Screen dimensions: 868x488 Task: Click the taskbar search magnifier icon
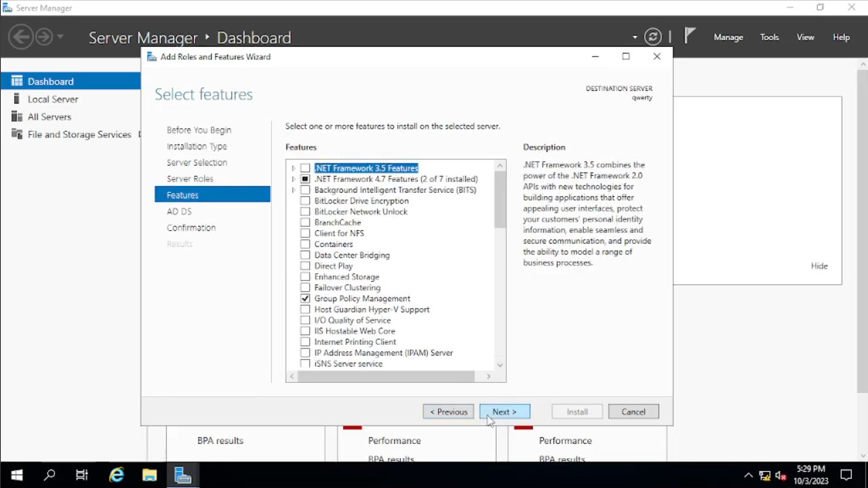(50, 475)
